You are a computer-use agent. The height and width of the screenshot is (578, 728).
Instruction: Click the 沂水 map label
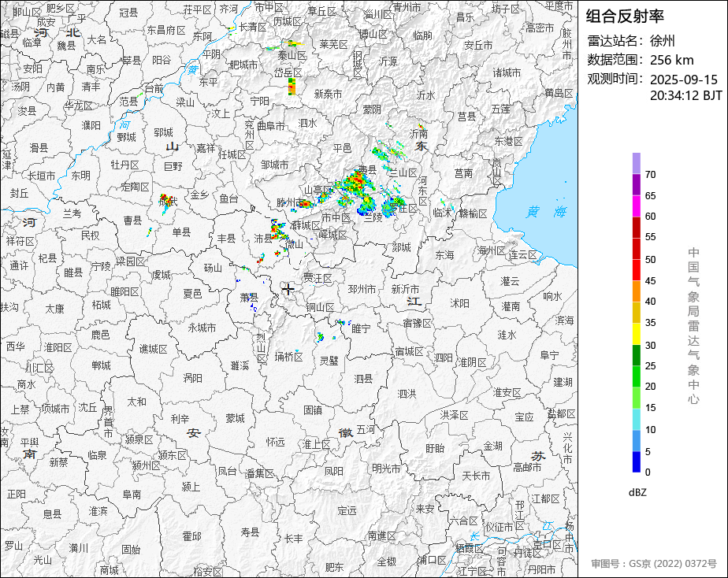click(425, 95)
